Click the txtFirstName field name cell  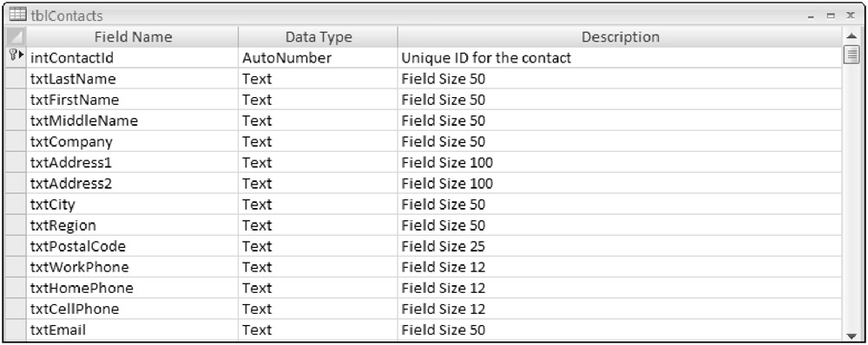click(132, 100)
